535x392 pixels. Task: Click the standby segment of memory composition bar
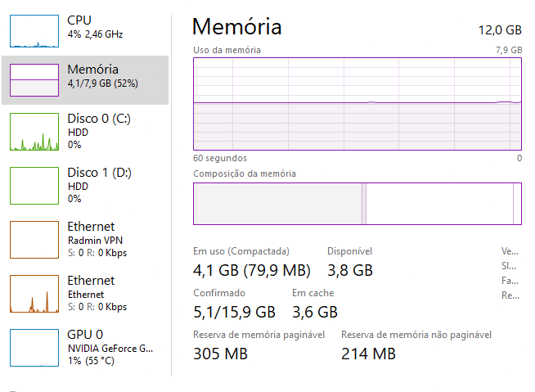[439, 204]
